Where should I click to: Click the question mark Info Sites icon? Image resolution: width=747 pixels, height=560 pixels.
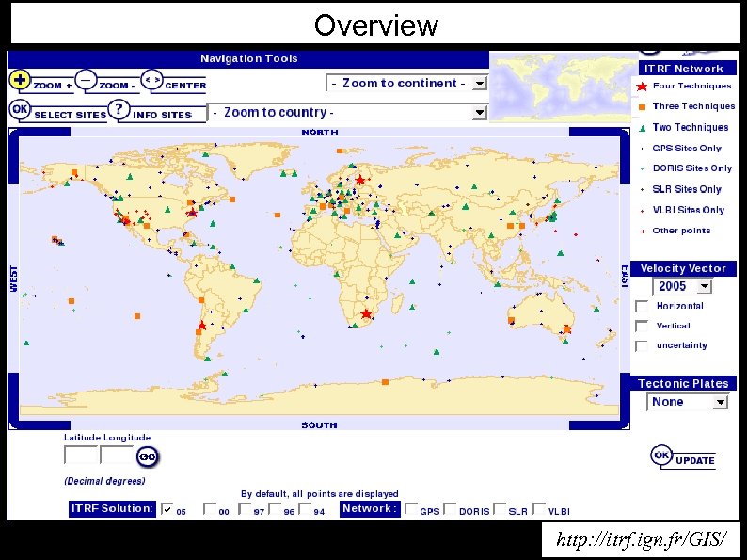(119, 109)
